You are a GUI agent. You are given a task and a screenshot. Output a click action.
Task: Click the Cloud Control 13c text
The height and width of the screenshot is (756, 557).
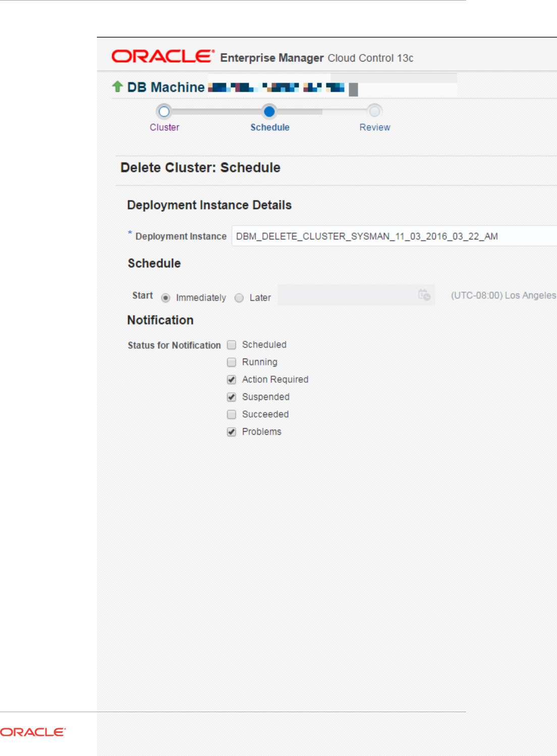pos(371,58)
